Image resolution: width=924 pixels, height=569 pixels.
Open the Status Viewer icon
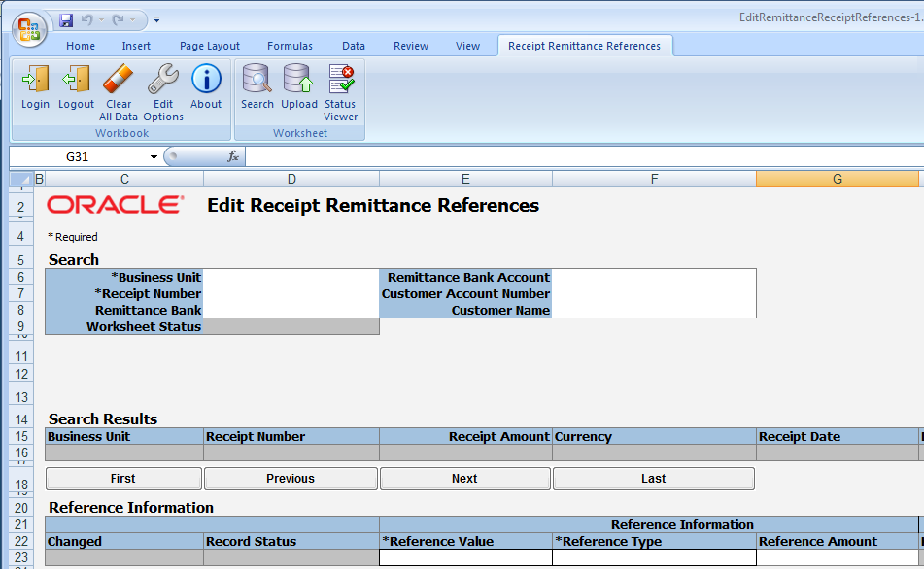[x=340, y=87]
